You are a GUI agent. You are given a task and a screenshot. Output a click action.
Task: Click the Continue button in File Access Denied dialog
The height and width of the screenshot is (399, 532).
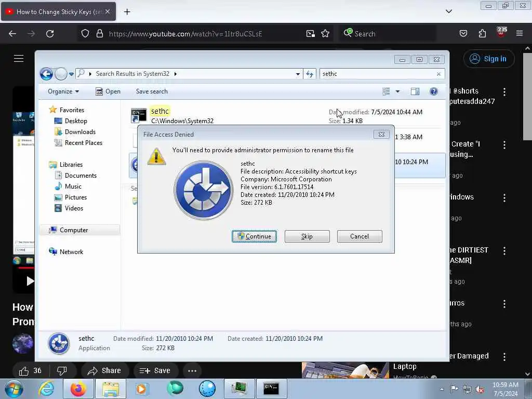[254, 236]
